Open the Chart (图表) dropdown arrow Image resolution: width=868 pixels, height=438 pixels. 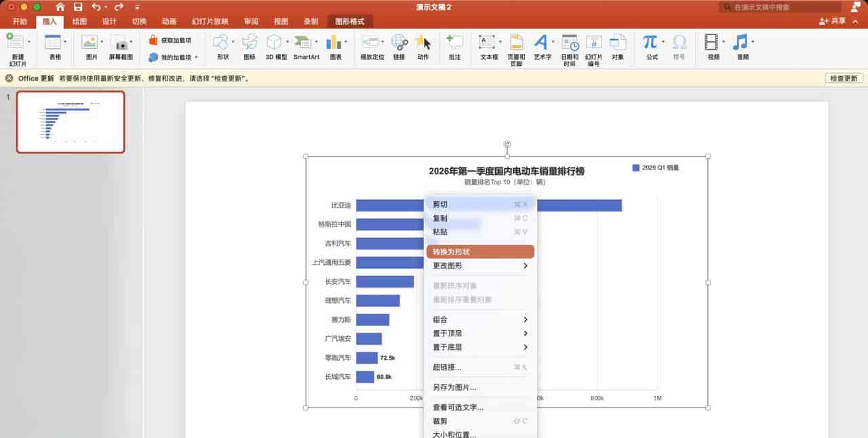click(346, 42)
